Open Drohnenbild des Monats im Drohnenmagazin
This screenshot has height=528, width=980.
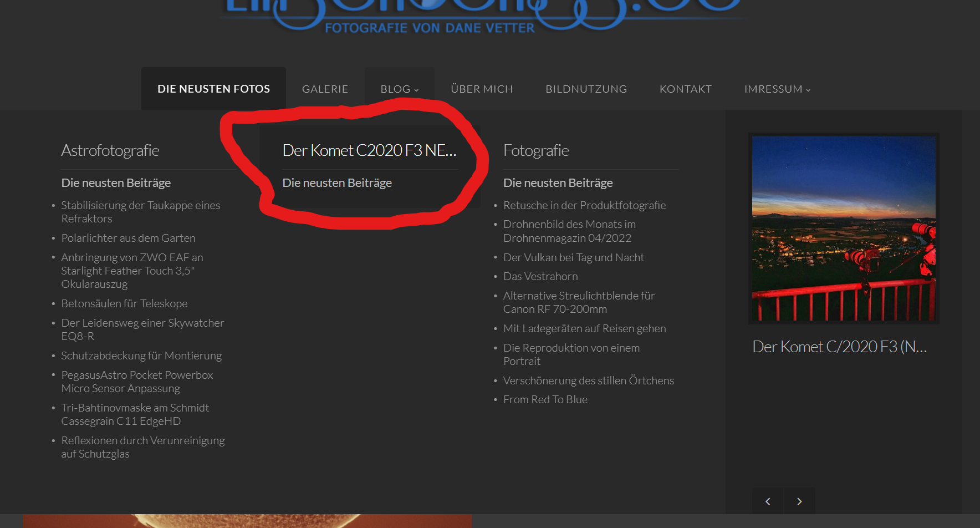569,231
